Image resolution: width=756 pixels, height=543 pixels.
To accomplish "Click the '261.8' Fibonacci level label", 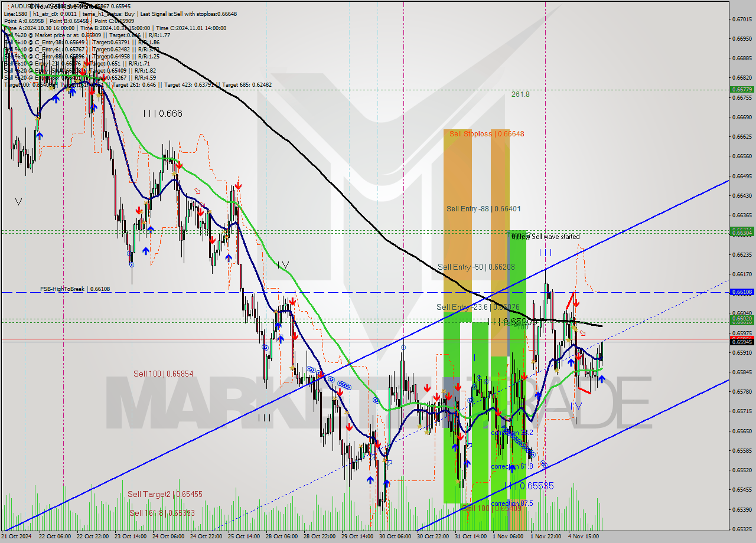I will pyautogui.click(x=520, y=94).
